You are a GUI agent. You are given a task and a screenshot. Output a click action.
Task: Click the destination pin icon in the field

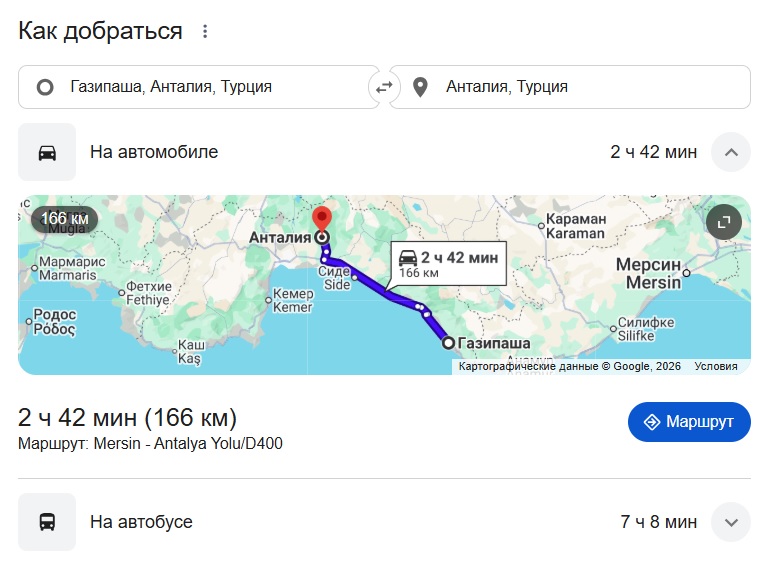click(x=420, y=87)
